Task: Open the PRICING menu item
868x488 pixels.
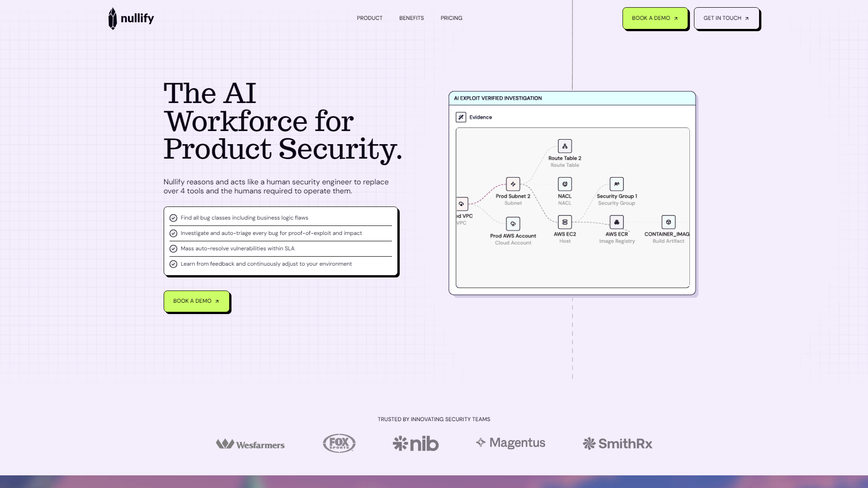Action: point(451,18)
